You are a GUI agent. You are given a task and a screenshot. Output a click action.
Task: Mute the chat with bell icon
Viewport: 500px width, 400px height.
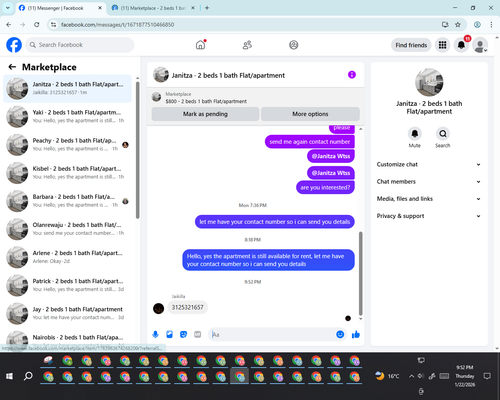415,134
